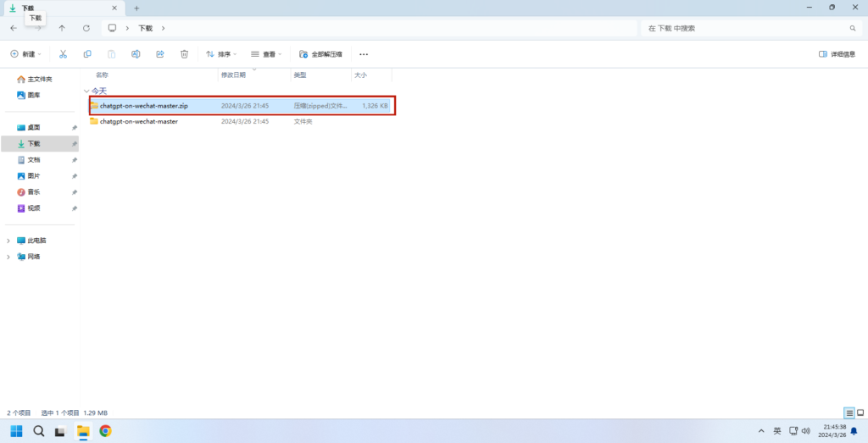Viewport: 868px width, 443px height.
Task: Click the Copy icon in toolbar
Action: (x=87, y=54)
